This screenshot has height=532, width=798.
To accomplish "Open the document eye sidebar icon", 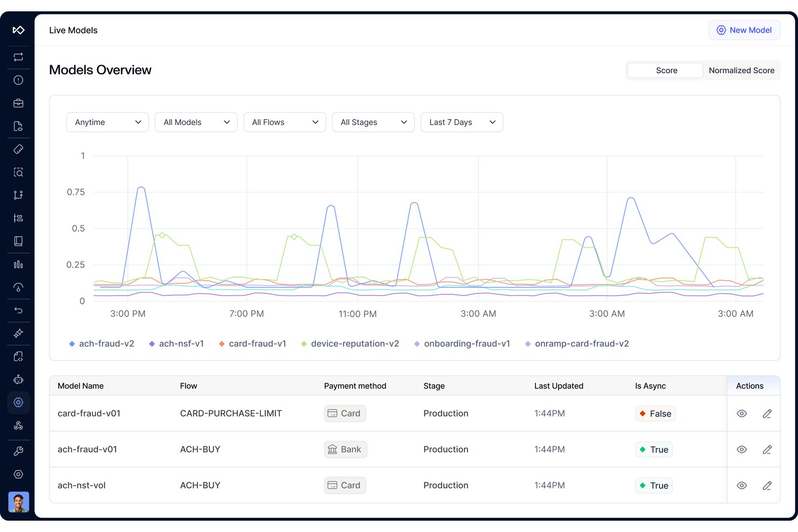I will coord(18,126).
